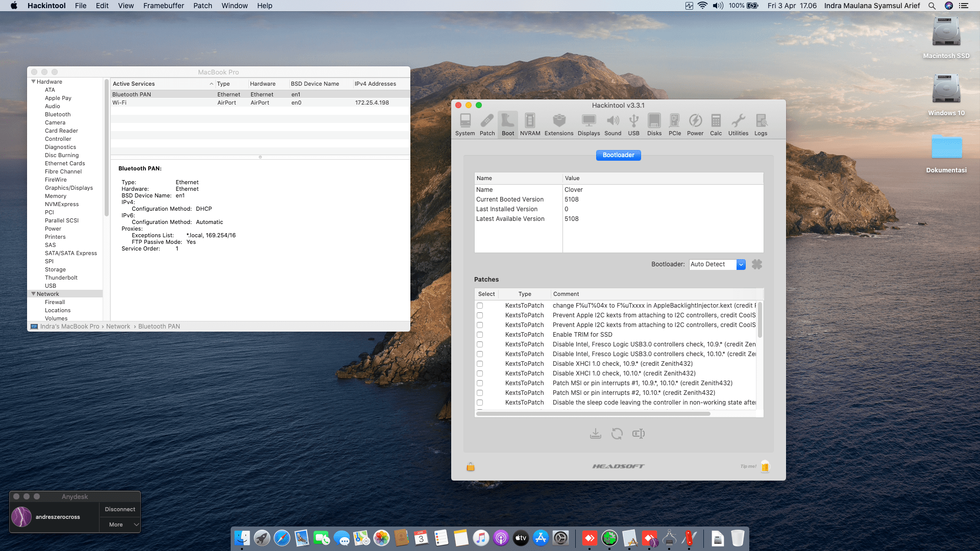Screen dimensions: 980x551
Task: Click the Clover bootloader settings icon
Action: coord(757,264)
